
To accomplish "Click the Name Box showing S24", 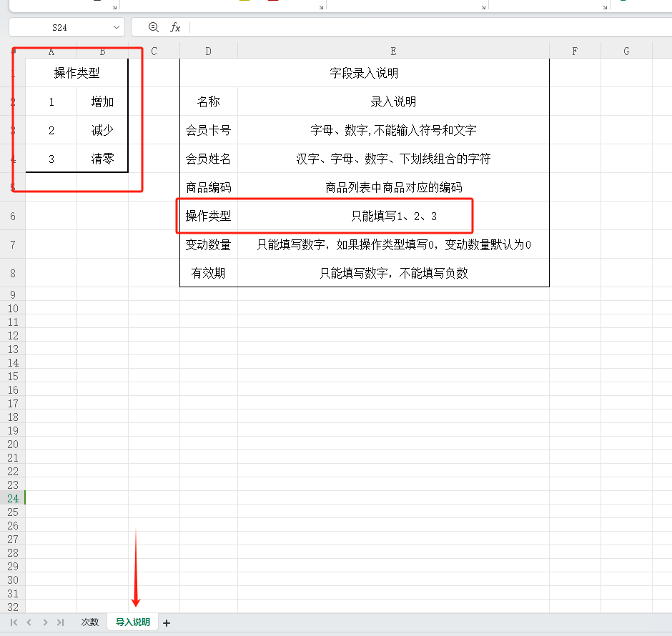I will click(x=61, y=27).
